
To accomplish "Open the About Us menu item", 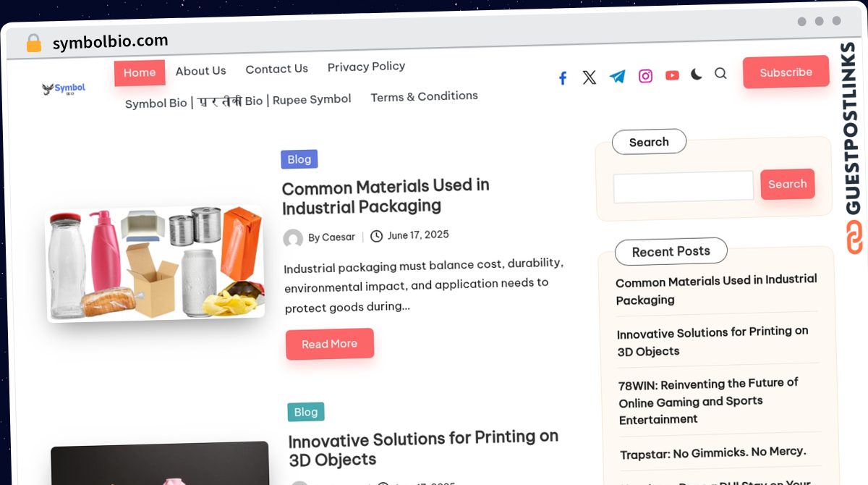I will click(200, 71).
